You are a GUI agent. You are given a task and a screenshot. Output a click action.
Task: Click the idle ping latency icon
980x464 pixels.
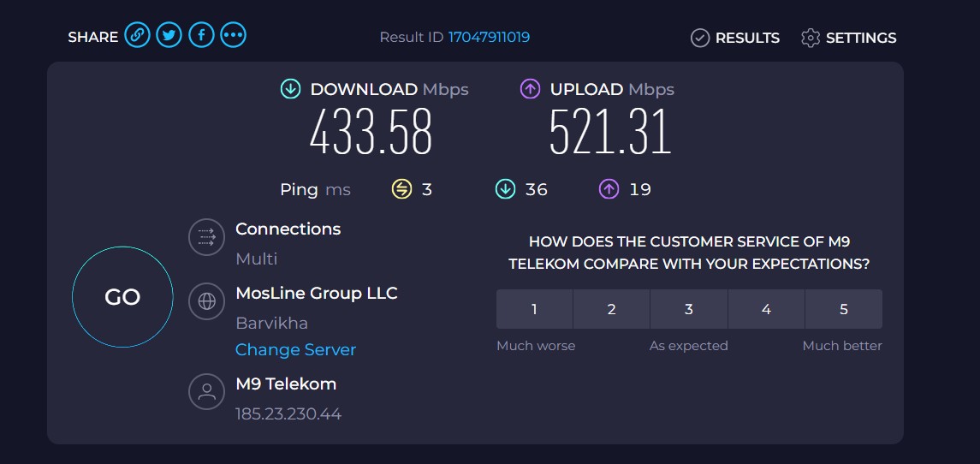pos(401,189)
